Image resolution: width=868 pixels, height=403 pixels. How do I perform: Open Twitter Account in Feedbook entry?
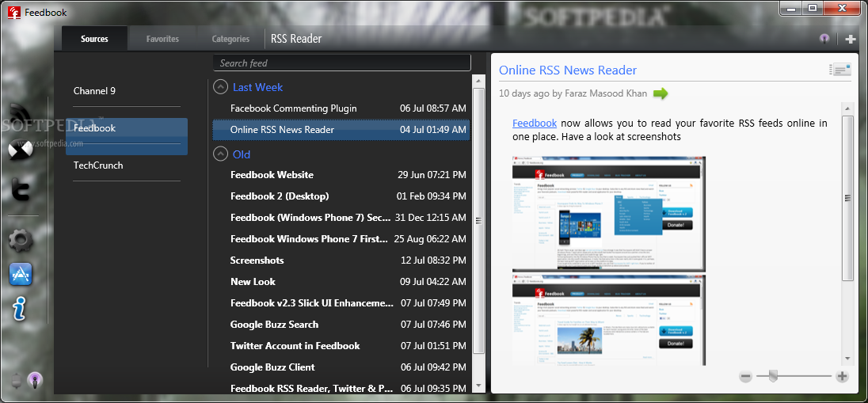[341, 346]
